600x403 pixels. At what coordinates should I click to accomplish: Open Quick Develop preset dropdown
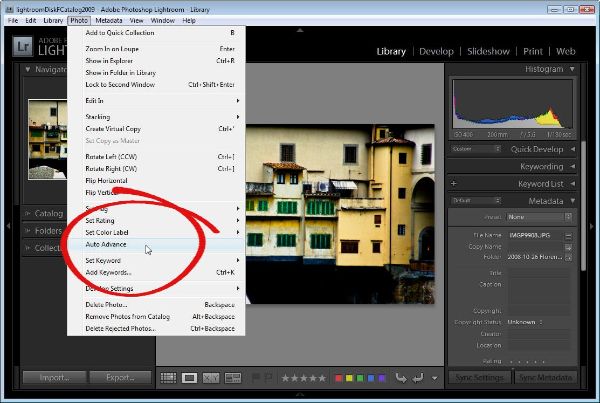pos(476,149)
